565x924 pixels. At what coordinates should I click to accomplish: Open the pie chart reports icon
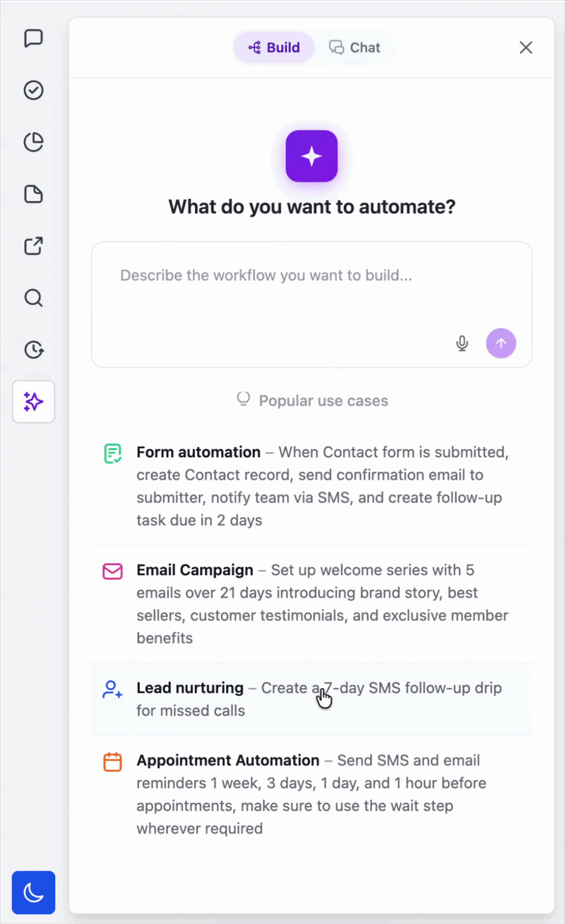click(33, 142)
